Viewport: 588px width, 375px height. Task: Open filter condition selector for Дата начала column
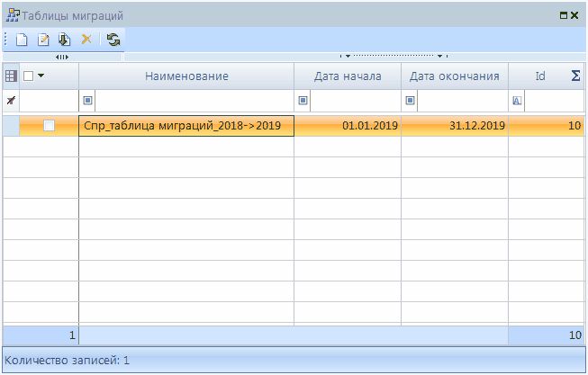[303, 101]
